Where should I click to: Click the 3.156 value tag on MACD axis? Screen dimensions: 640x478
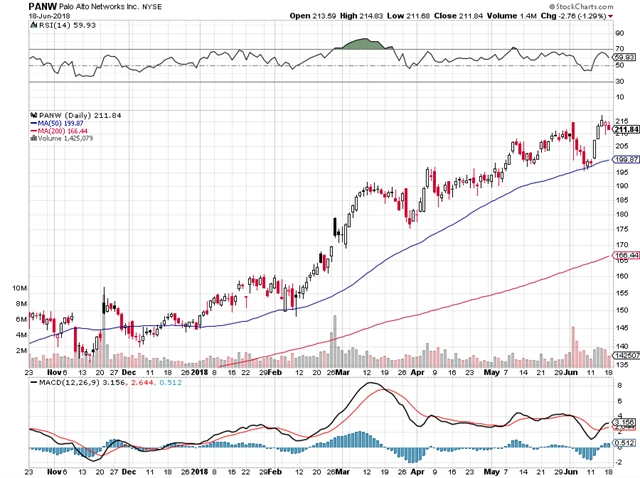pyautogui.click(x=624, y=422)
